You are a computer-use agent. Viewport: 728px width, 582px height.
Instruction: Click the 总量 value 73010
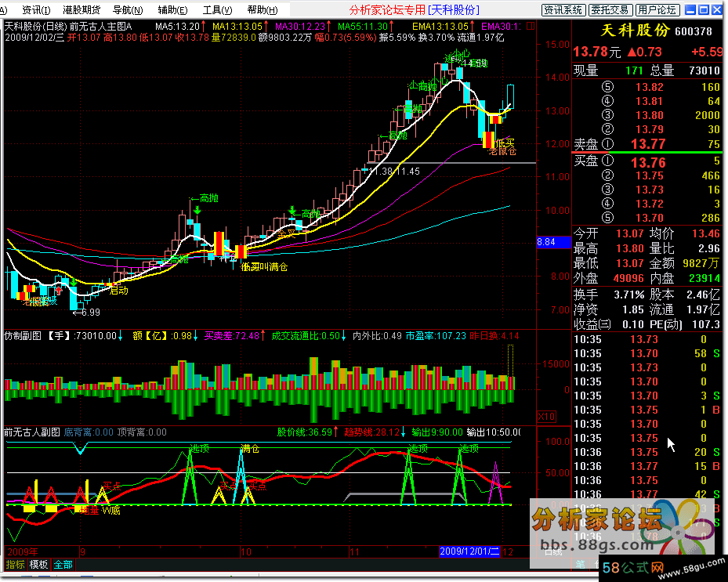(704, 70)
